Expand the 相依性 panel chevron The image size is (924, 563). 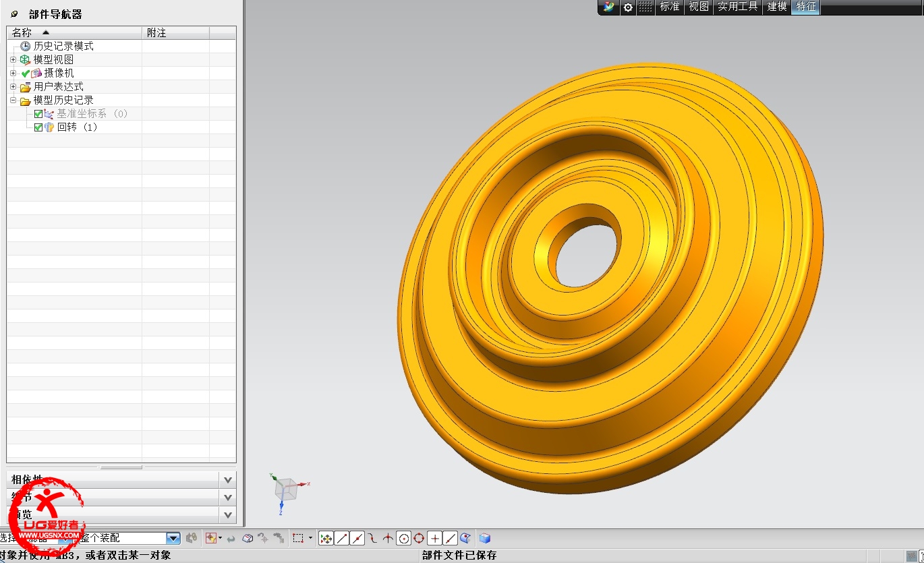pos(228,480)
